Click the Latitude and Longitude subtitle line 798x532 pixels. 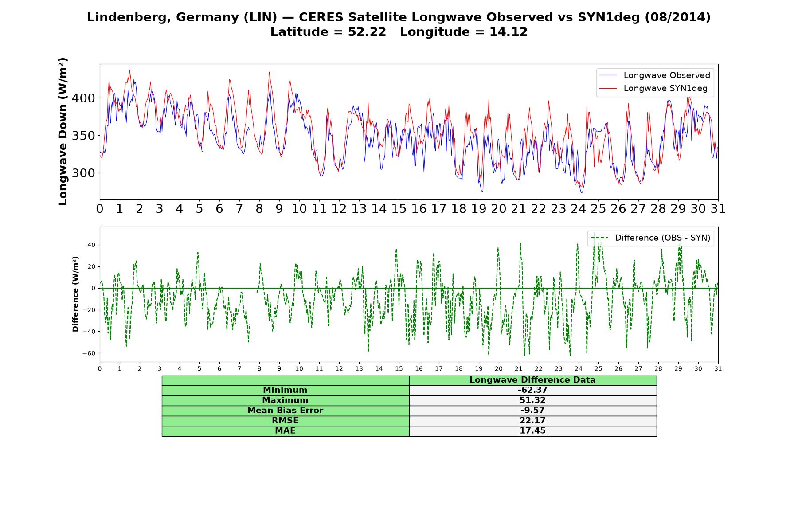[399, 32]
